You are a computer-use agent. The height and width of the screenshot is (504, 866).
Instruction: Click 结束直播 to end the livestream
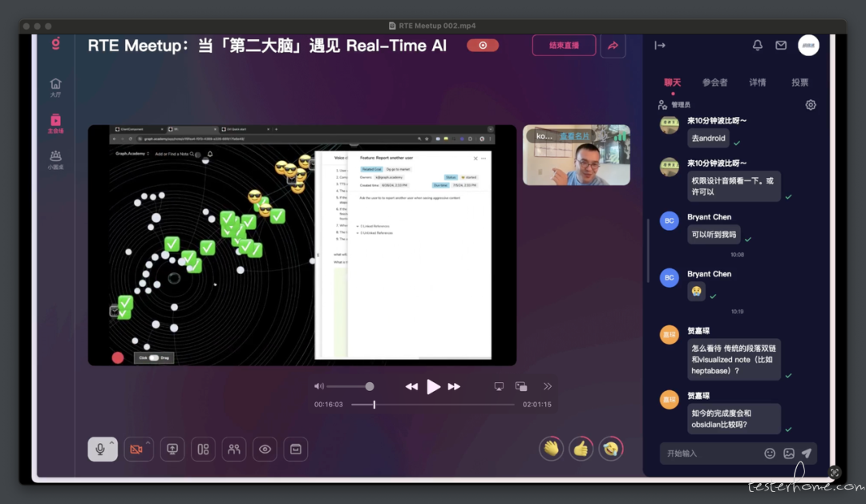coord(564,45)
